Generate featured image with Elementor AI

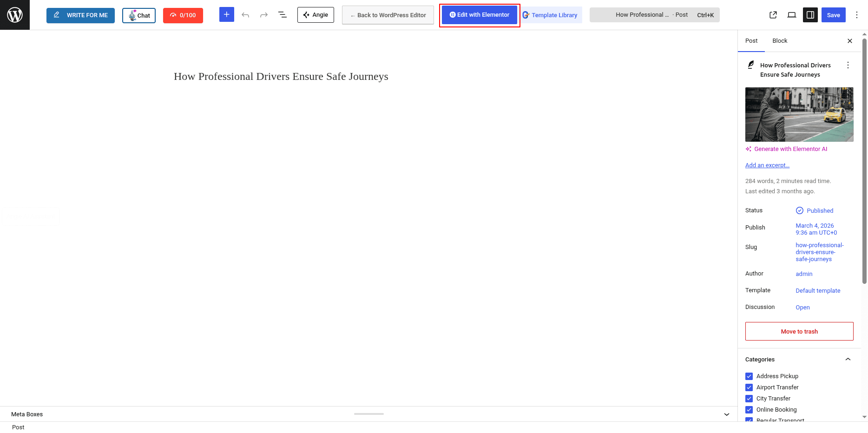(x=786, y=149)
